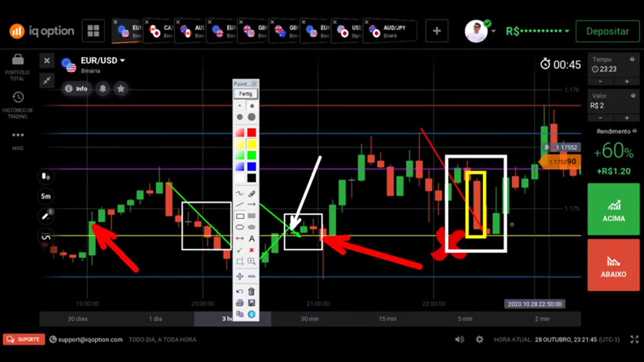Viewport: 644px width, 362px height.
Task: Select Pointofix arrow tool
Action: (x=252, y=205)
